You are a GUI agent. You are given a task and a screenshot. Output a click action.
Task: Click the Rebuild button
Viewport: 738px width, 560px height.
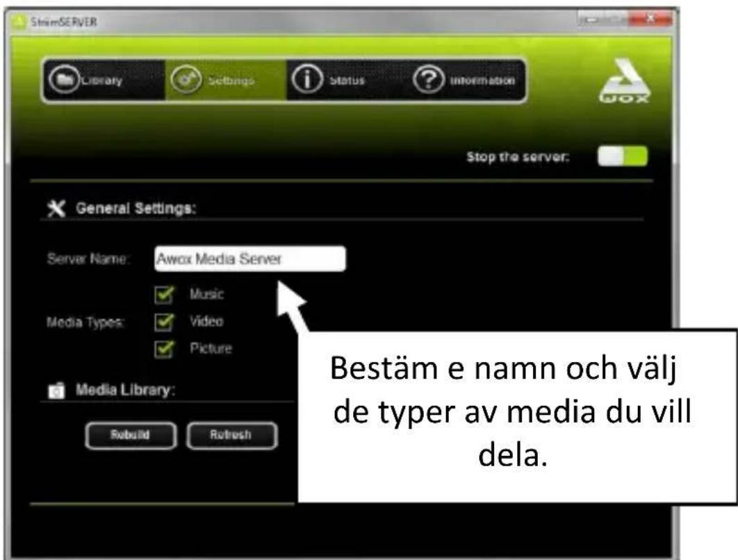(131, 435)
